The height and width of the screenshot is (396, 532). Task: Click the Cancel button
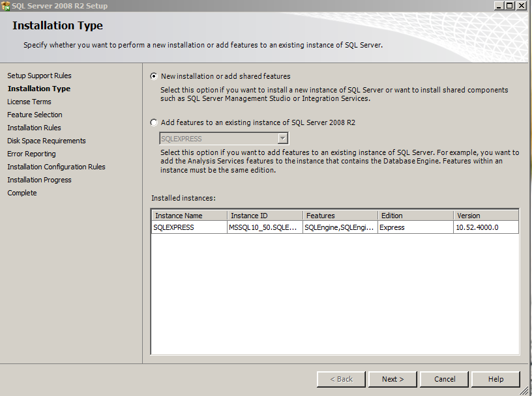pos(444,379)
